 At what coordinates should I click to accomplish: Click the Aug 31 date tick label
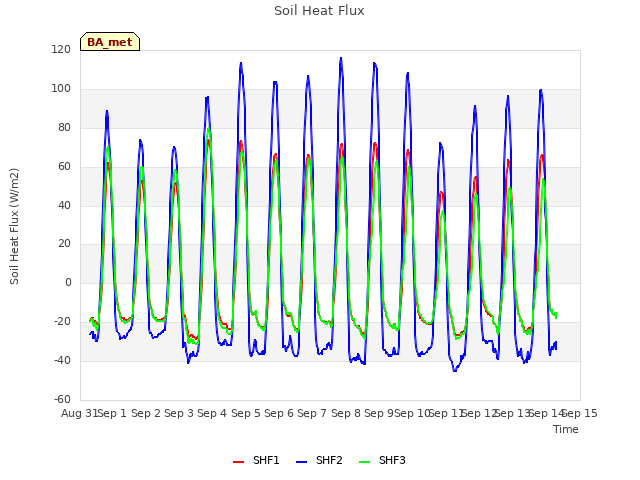coord(80,413)
